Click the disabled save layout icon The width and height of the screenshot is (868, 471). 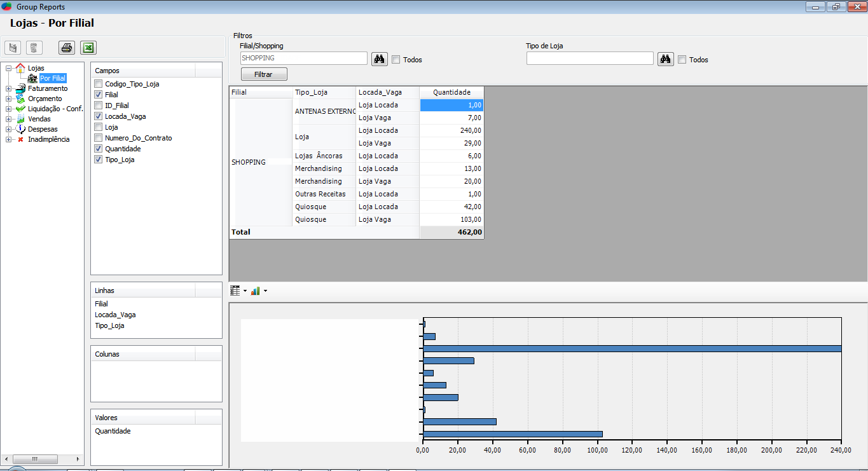click(13, 48)
